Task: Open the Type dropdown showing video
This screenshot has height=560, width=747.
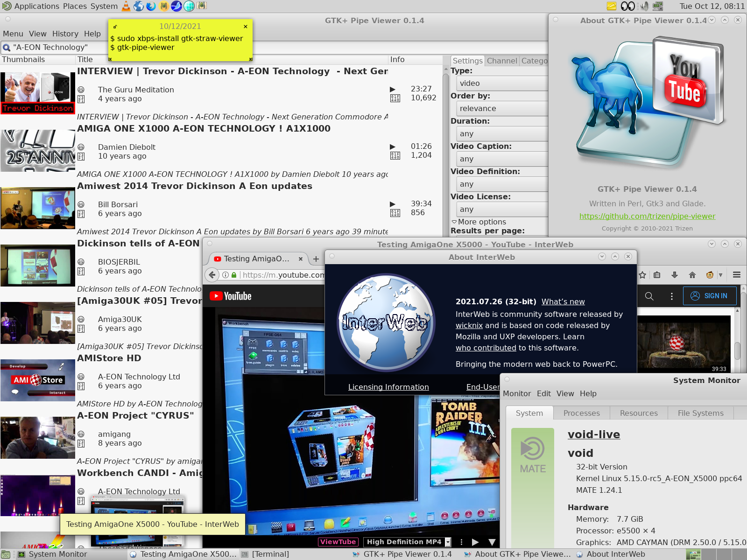Action: point(501,83)
